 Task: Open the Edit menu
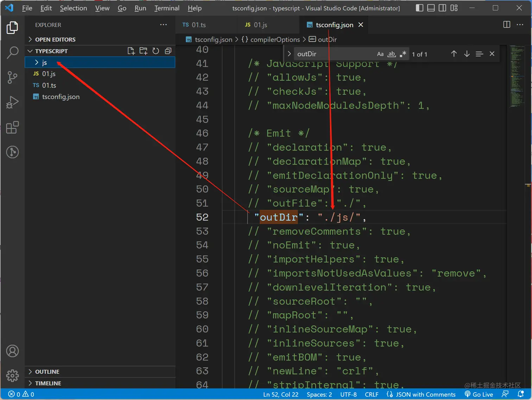[x=46, y=8]
